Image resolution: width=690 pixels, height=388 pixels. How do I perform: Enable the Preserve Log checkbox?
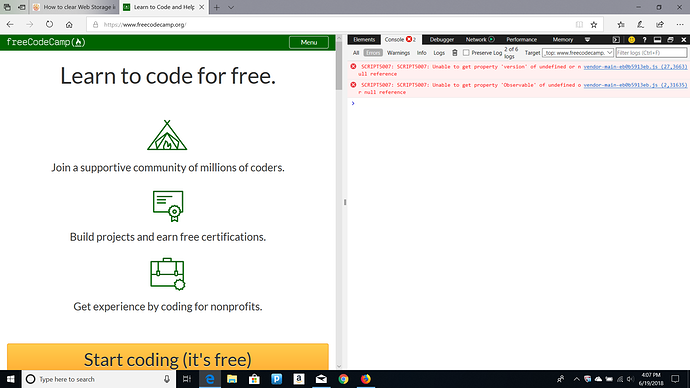click(x=466, y=53)
